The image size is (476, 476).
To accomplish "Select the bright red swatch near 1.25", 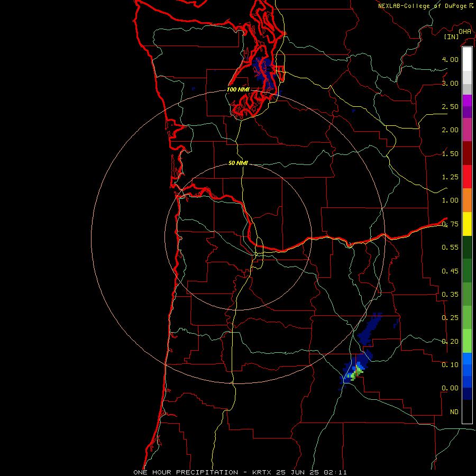I will coord(467,177).
